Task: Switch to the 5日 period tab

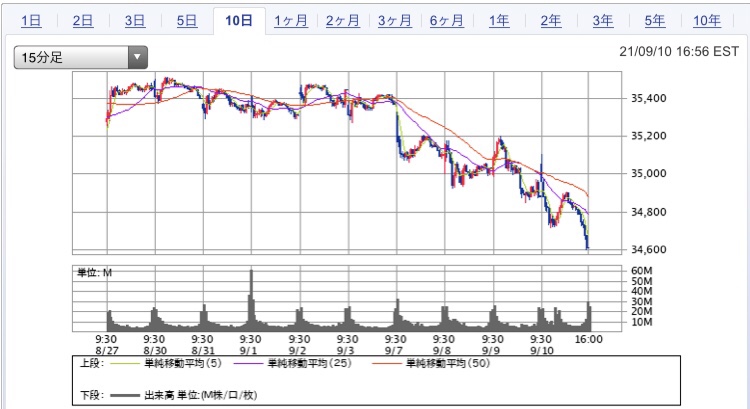Action: tap(187, 21)
